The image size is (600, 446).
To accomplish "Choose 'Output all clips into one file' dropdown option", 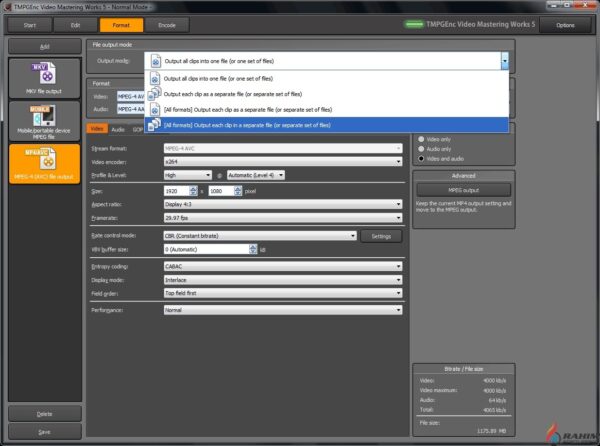I will coord(326,78).
